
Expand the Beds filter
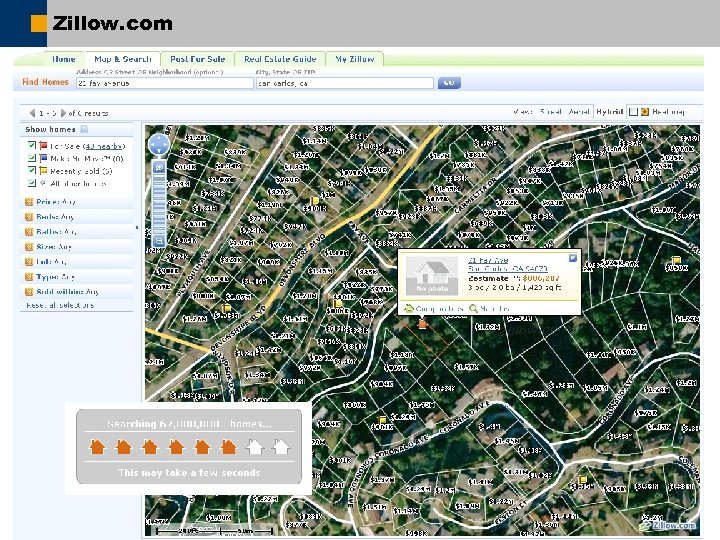pyautogui.click(x=76, y=217)
